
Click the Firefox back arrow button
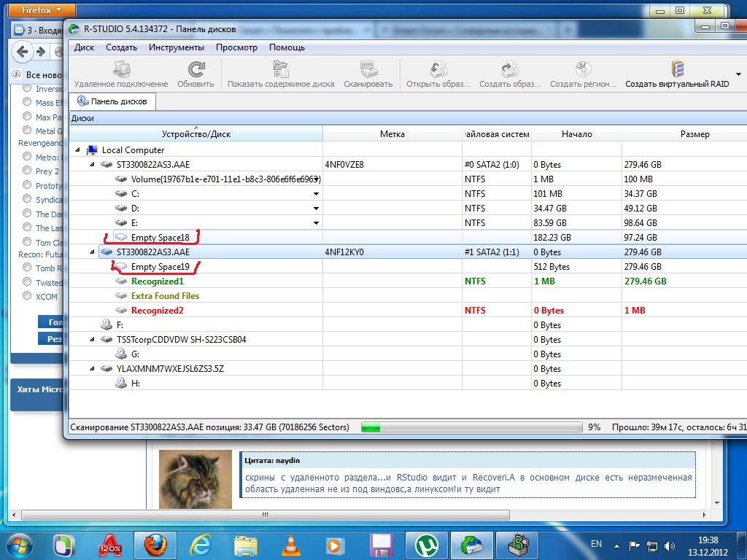23,52
